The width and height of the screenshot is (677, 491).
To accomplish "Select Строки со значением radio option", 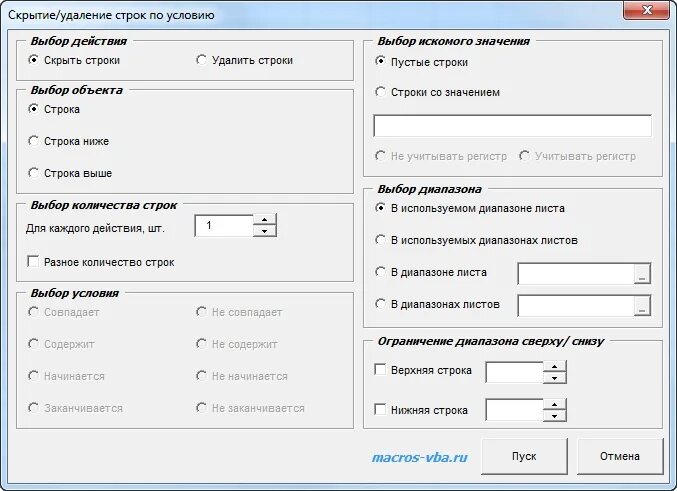I will [x=380, y=92].
